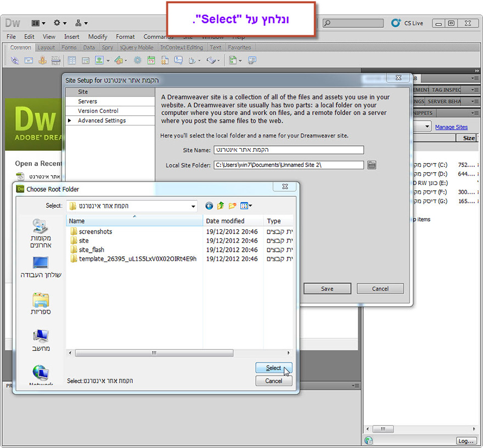The width and height of the screenshot is (483, 448).
Task: Click the Comment icon in Insert toolbar
Action: pyautogui.click(x=178, y=60)
